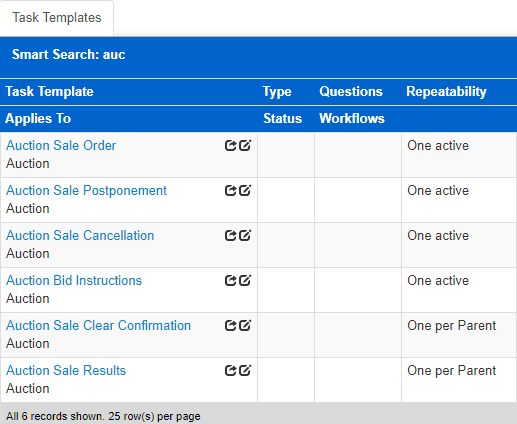
Task: Sort by the Type column header
Action: 277,92
